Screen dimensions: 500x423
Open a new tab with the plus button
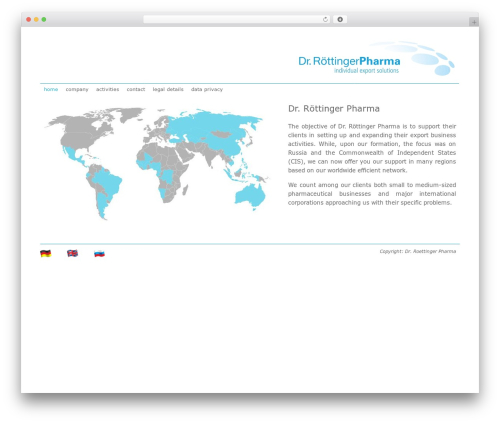(474, 22)
